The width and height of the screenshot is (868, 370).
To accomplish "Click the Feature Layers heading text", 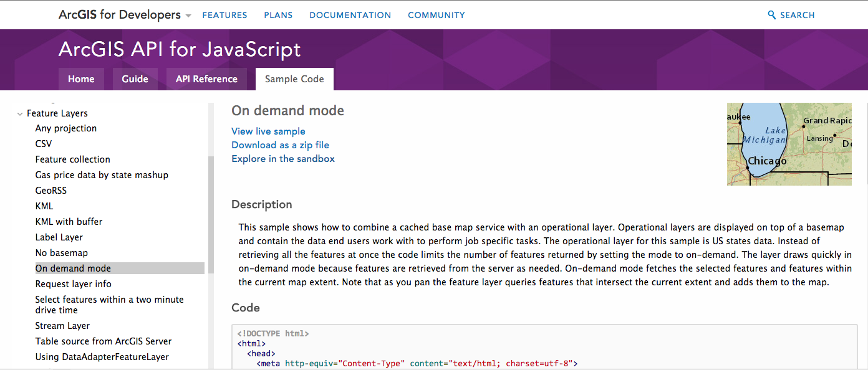I will (x=57, y=113).
